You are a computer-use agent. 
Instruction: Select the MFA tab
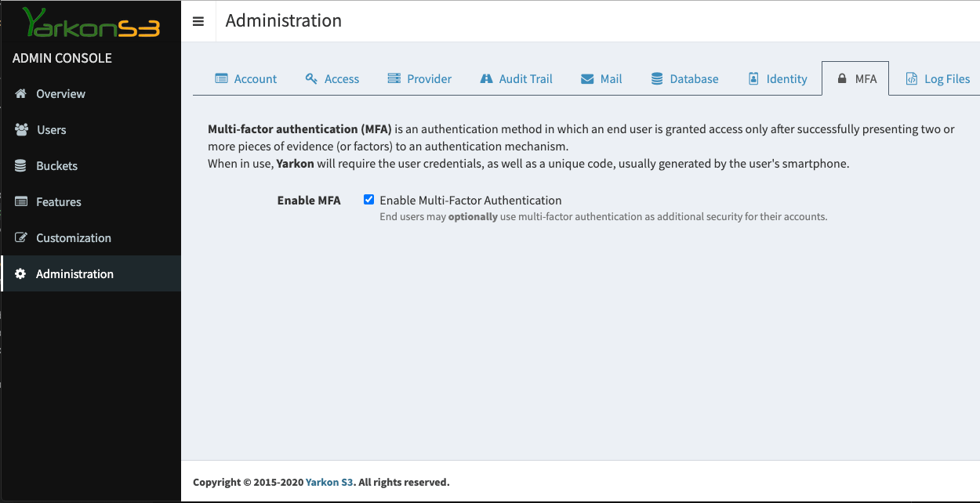855,79
